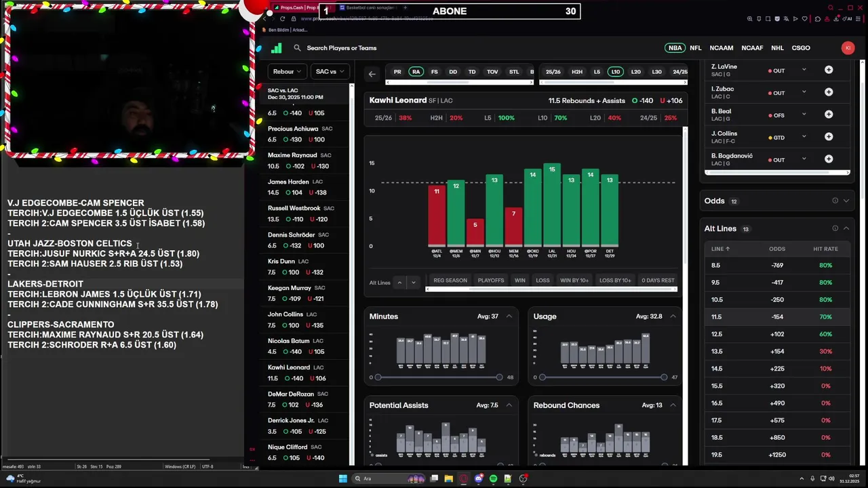Toggle the WIN BY 10+ filter
This screenshot has width=868, height=488.
[x=574, y=280]
